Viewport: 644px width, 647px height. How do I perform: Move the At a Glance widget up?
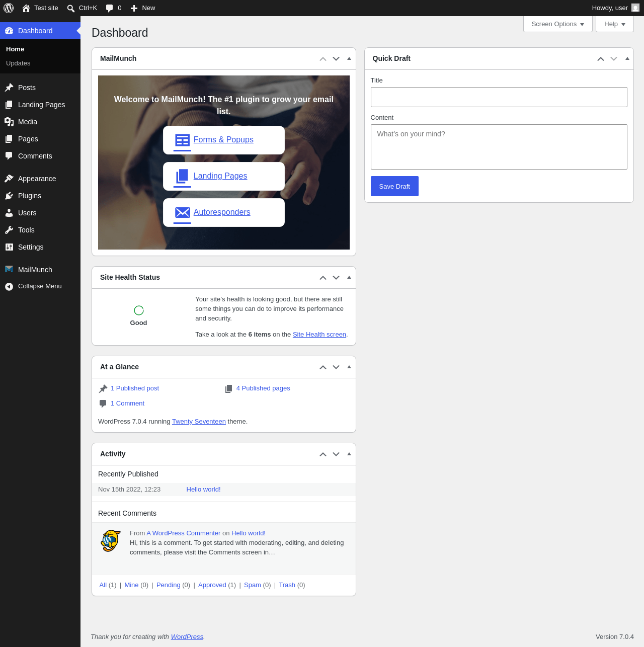(x=323, y=367)
